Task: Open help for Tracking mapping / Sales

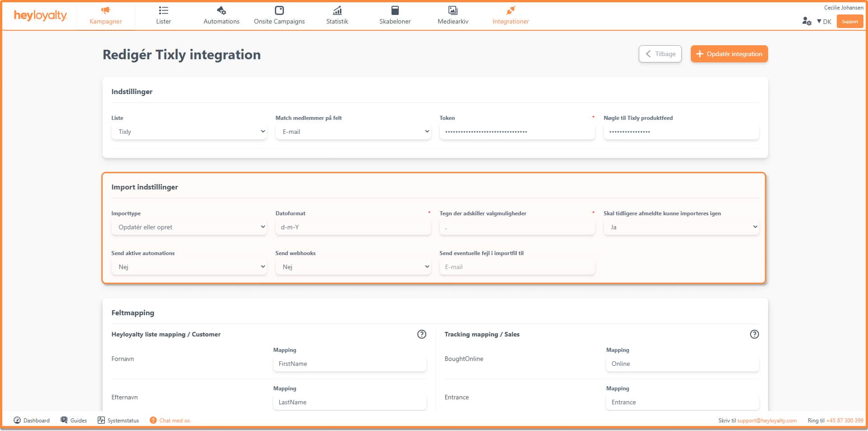Action: 754,334
